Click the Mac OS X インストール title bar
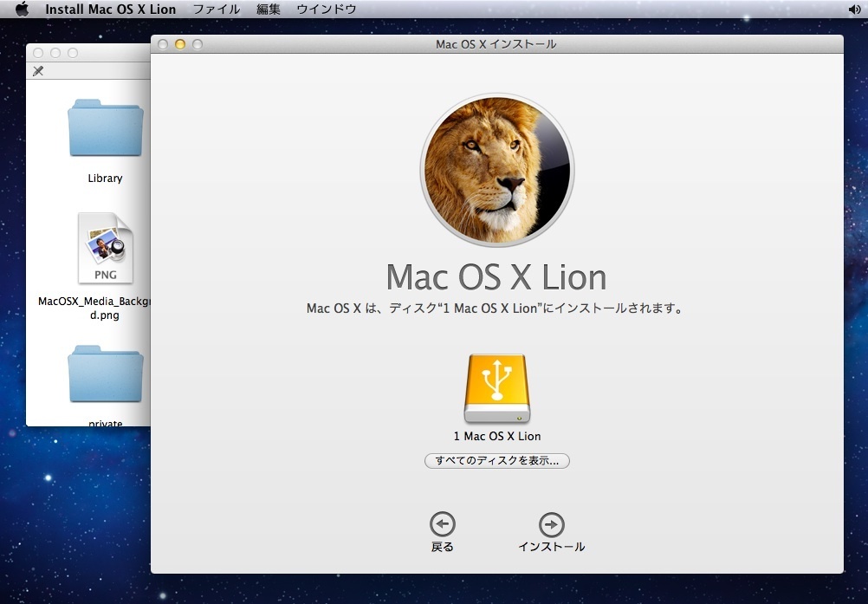 pos(496,44)
